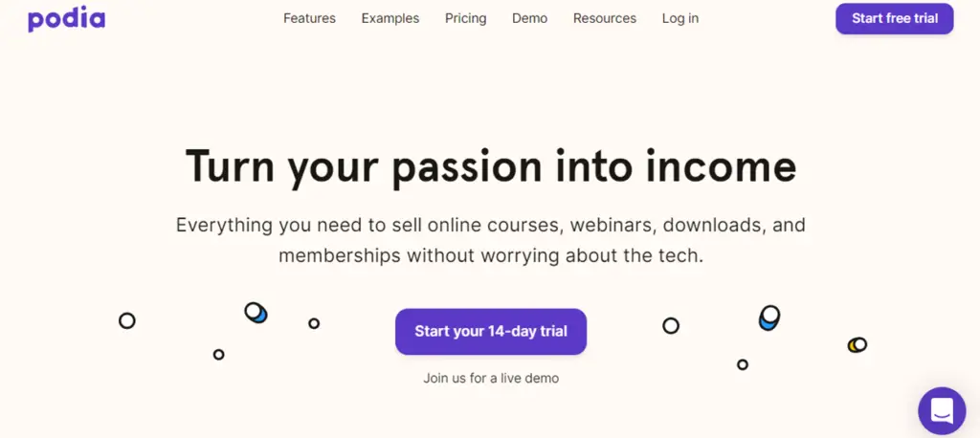Screen dimensions: 980x438
Task: Follow the Join us for a live demo link
Action: (x=490, y=378)
